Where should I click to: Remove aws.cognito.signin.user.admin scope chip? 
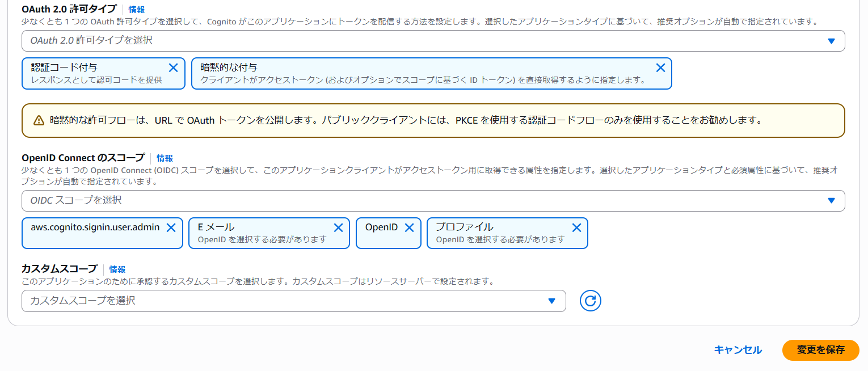(171, 227)
